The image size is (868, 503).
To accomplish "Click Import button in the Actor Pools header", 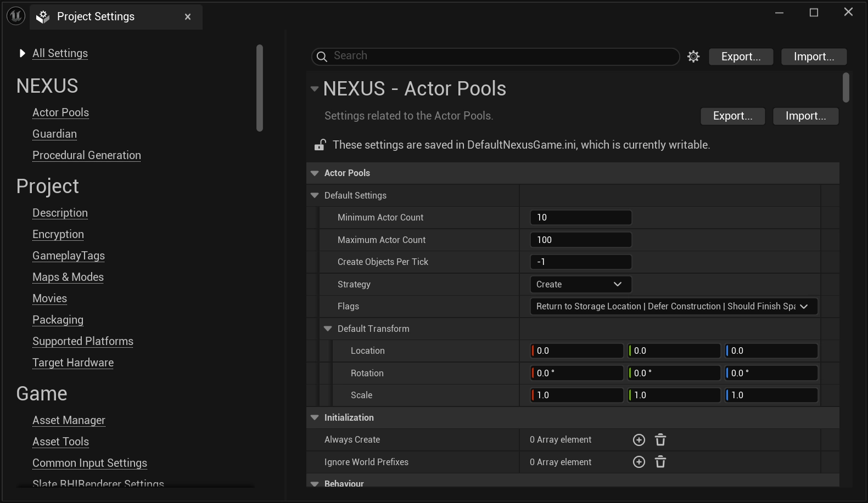I will click(x=805, y=116).
